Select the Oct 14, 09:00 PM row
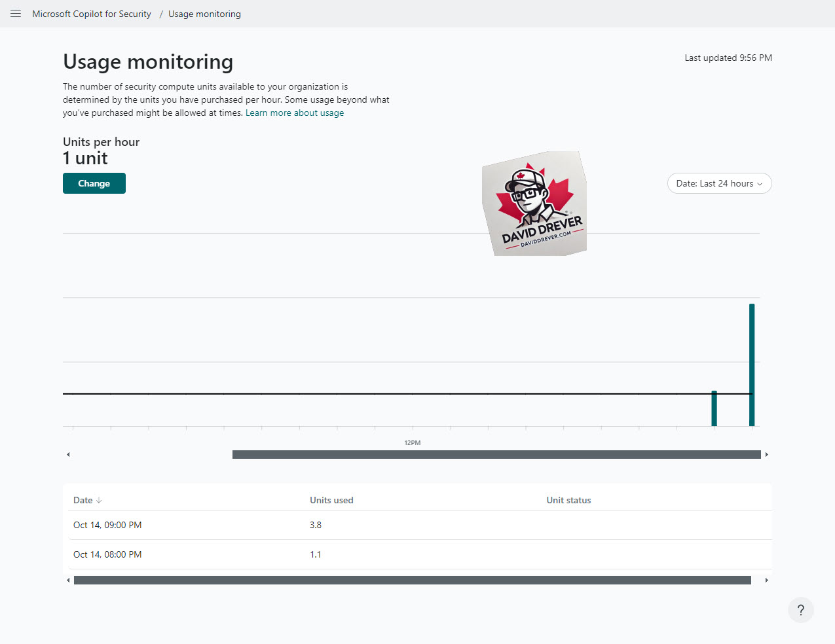835x644 pixels. [420, 525]
